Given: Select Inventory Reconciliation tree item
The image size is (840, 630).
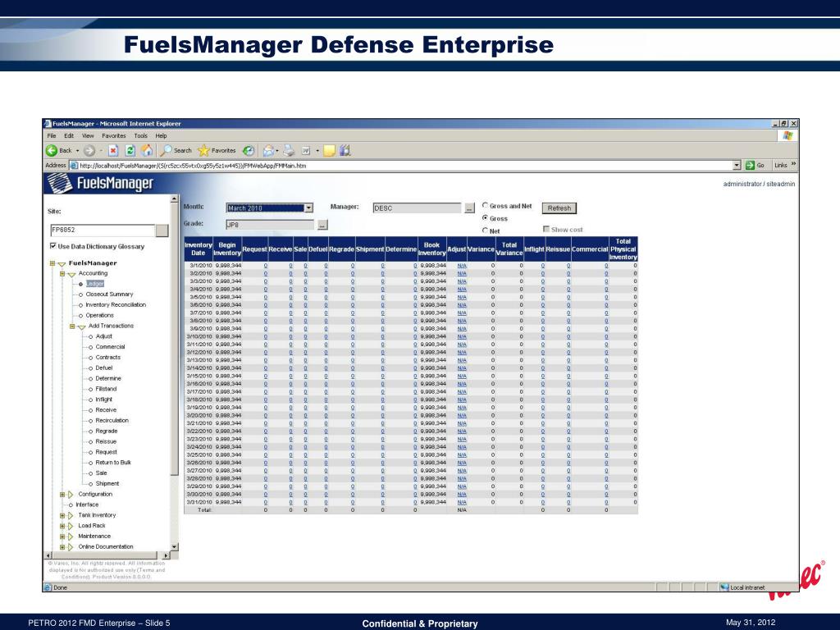Looking at the screenshot, I should tap(116, 305).
